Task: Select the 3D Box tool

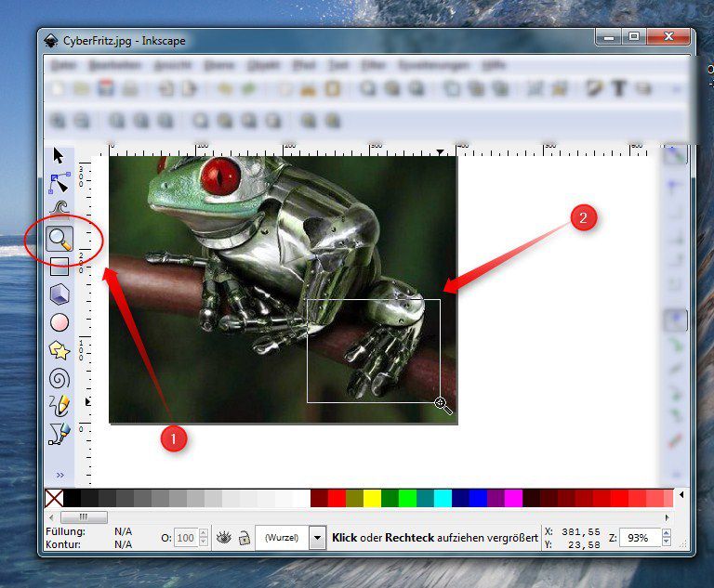Action: pyautogui.click(x=59, y=294)
